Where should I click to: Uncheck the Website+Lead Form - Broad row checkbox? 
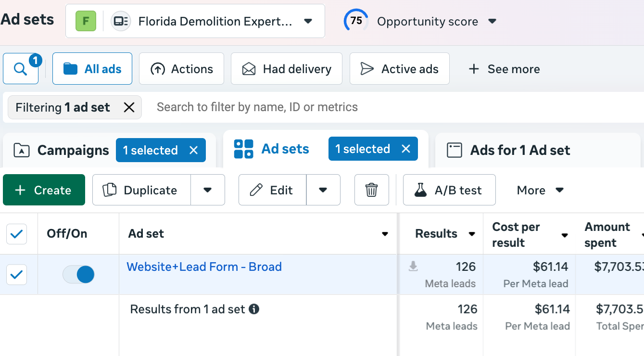pos(16,275)
